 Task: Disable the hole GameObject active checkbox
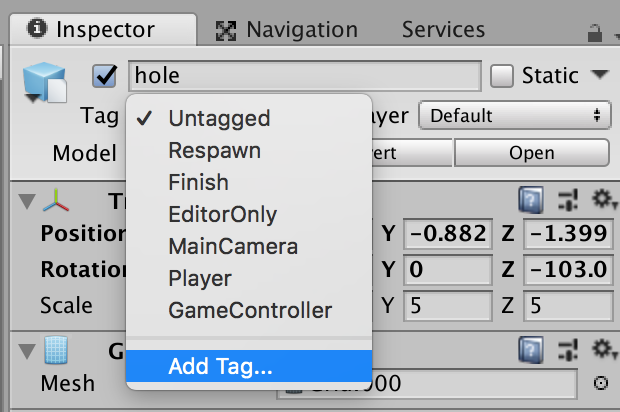point(105,76)
